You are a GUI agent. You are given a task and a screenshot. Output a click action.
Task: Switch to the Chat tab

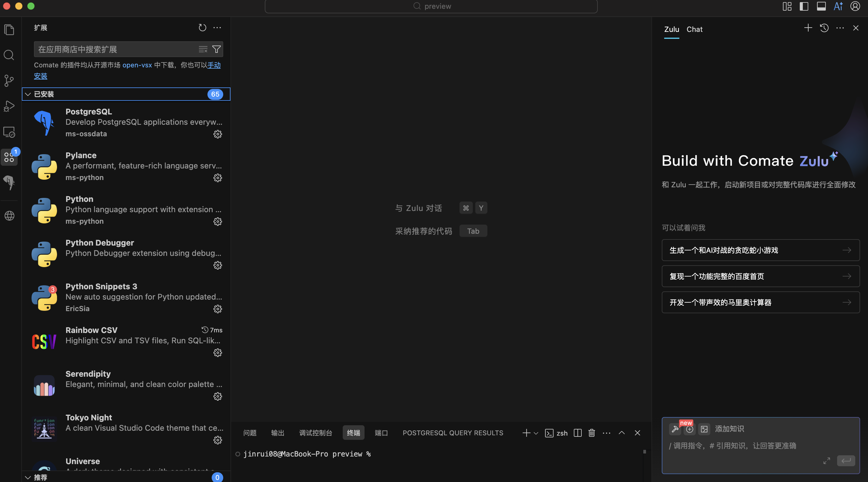pos(695,29)
